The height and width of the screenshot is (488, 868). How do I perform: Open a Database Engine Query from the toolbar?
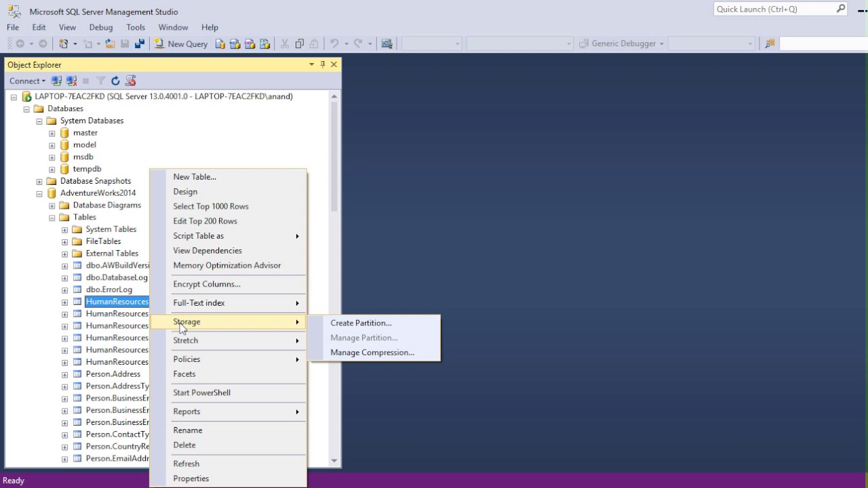point(220,43)
